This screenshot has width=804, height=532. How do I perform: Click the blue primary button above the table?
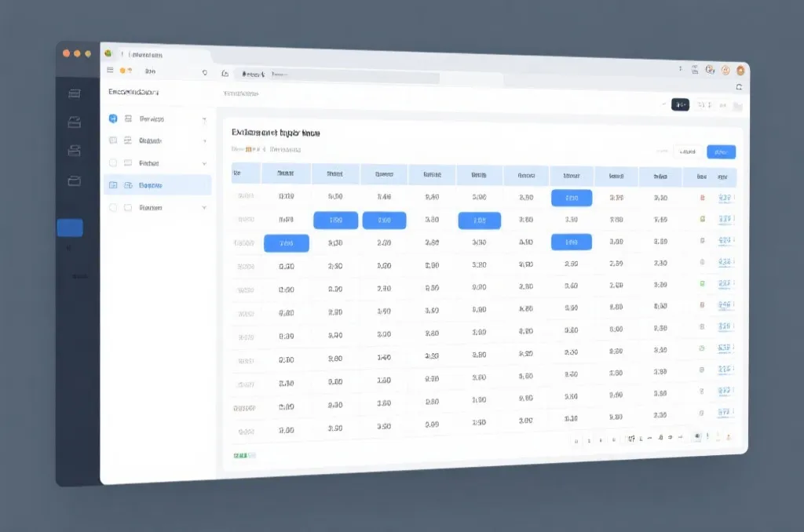[721, 151]
